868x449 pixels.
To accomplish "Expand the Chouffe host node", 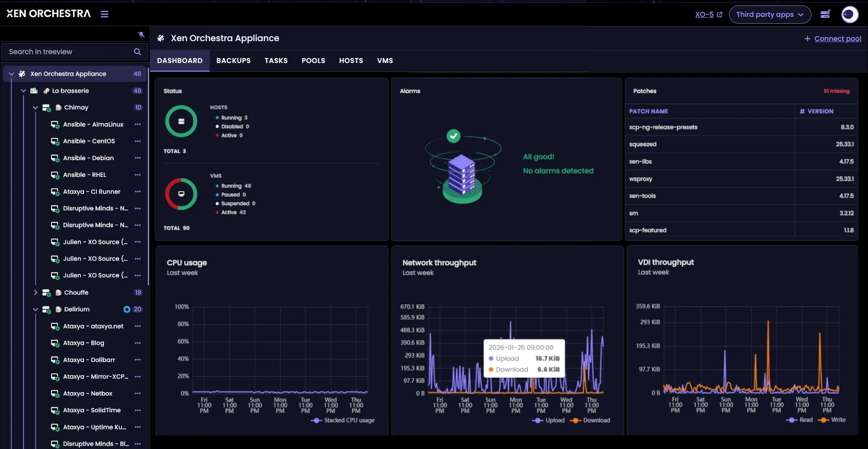I will click(x=35, y=293).
